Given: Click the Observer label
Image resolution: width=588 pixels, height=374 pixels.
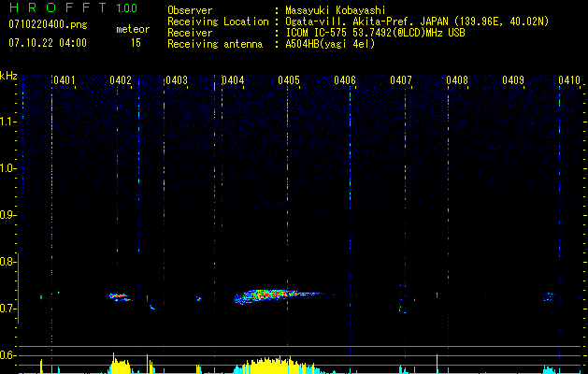Looking at the screenshot, I should pos(190,10).
